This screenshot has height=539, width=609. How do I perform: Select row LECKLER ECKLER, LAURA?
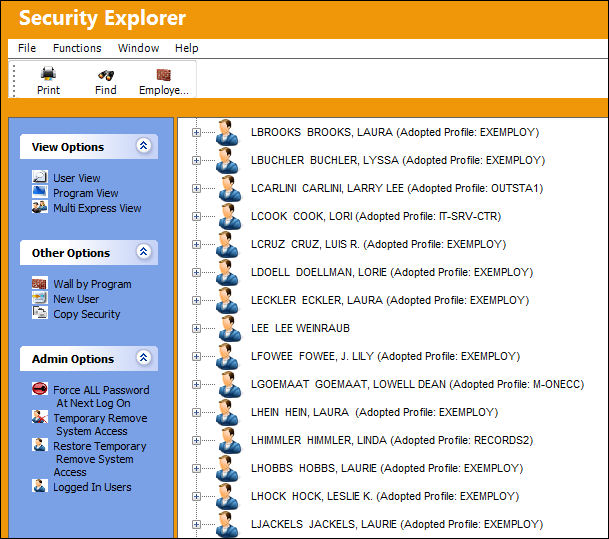click(x=390, y=300)
